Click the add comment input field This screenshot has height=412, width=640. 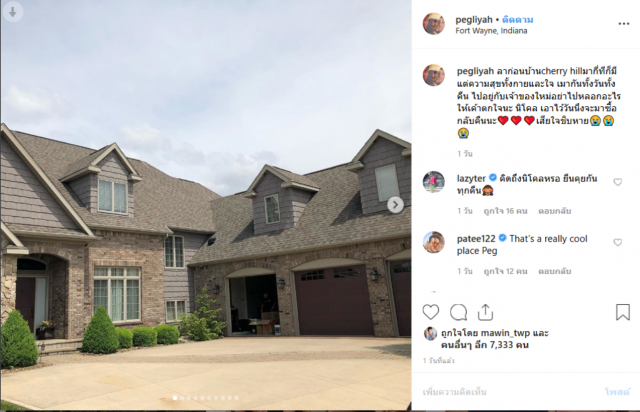tap(510, 392)
